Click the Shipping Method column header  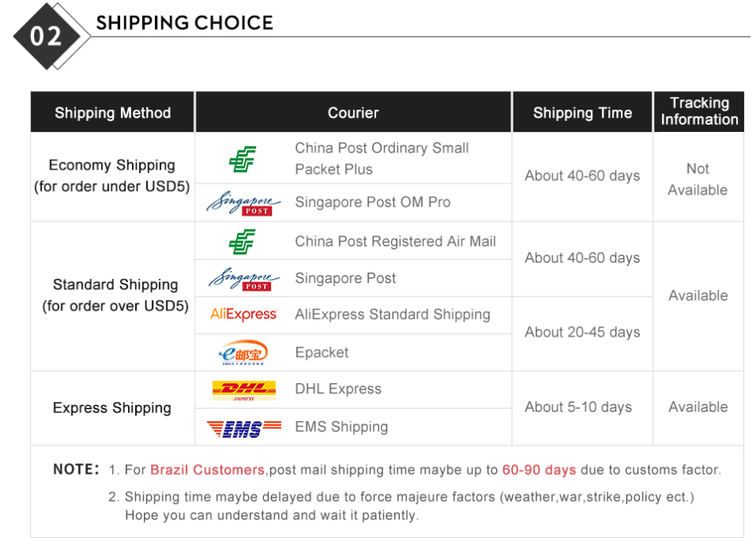point(113,113)
